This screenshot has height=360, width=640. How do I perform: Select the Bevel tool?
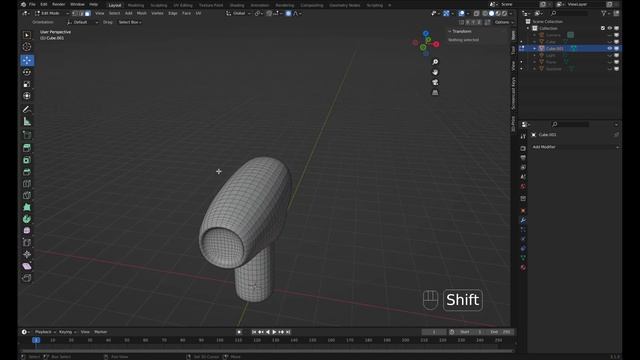point(27,172)
